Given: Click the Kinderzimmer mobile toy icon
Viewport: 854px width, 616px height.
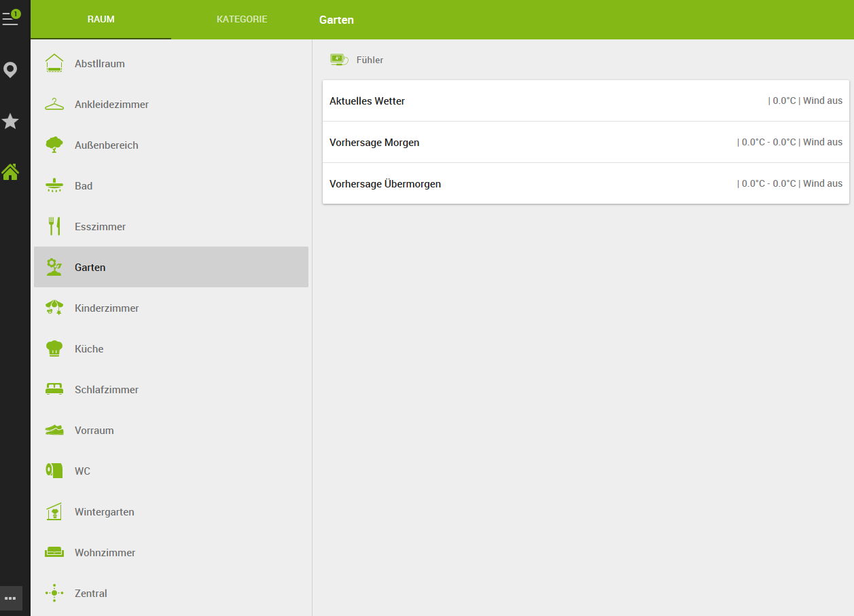Looking at the screenshot, I should point(54,308).
